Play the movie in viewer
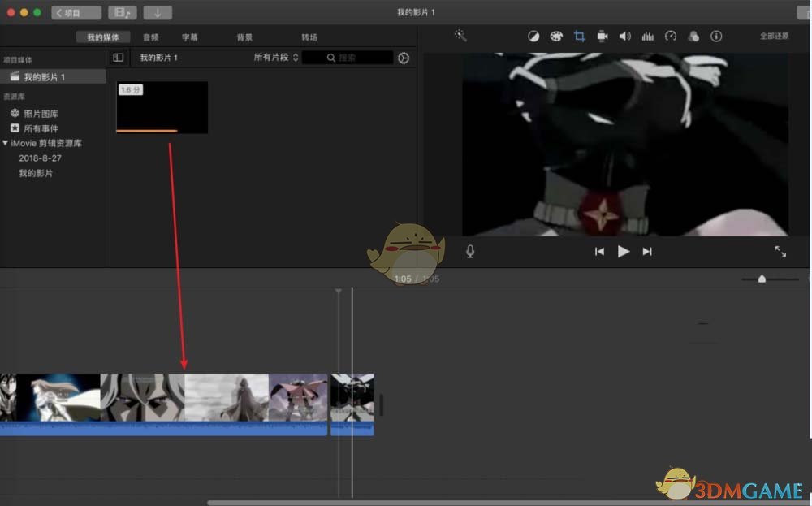 pos(624,252)
